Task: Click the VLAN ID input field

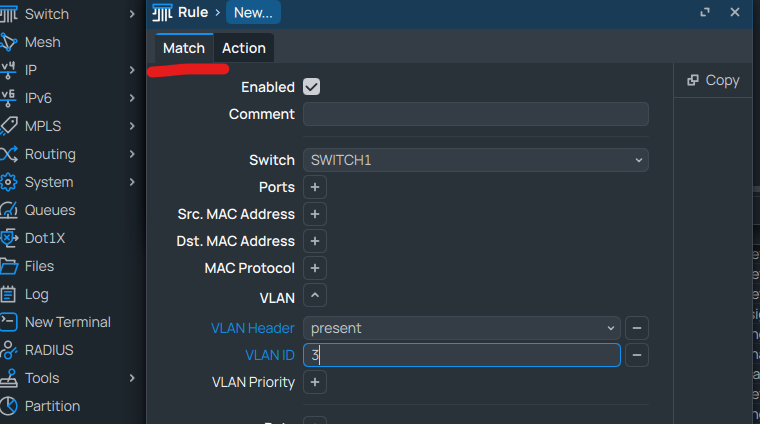Action: point(461,355)
